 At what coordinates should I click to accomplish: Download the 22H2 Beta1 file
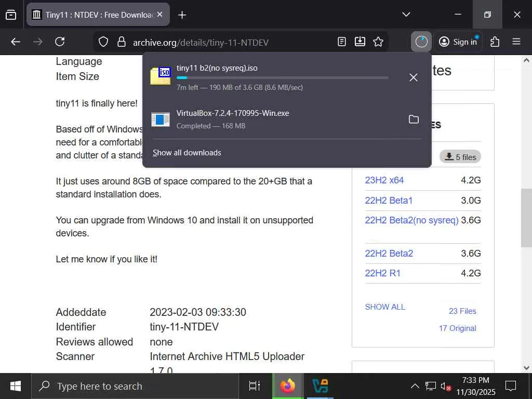point(389,200)
